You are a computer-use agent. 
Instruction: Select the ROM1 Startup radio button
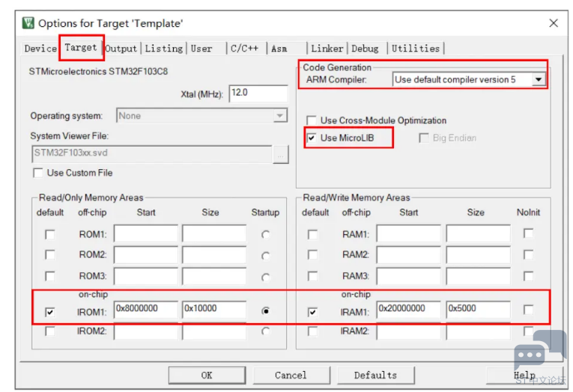click(266, 235)
